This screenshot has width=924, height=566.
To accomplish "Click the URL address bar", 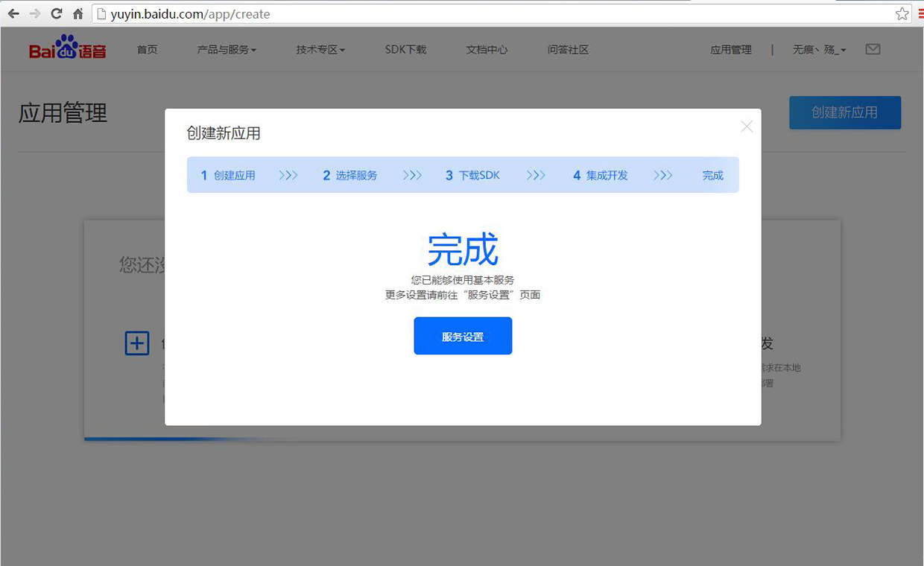I will (x=492, y=13).
